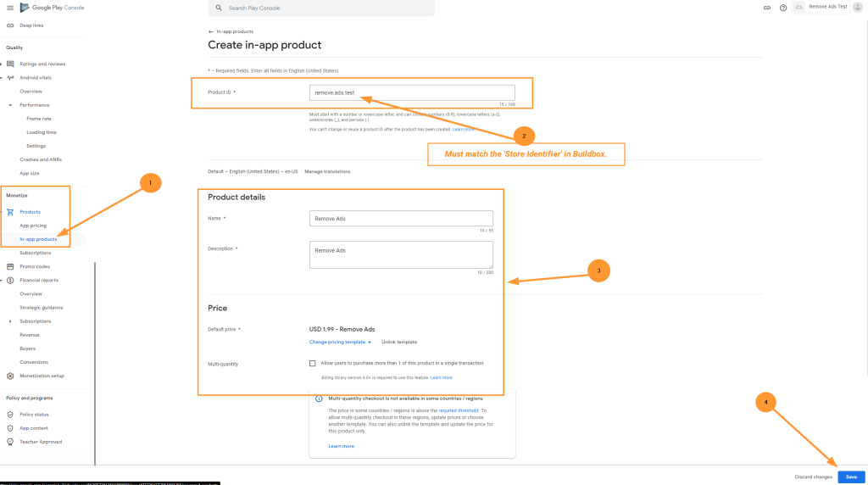Click the Promo codes icon
The image size is (868, 485).
point(10,266)
